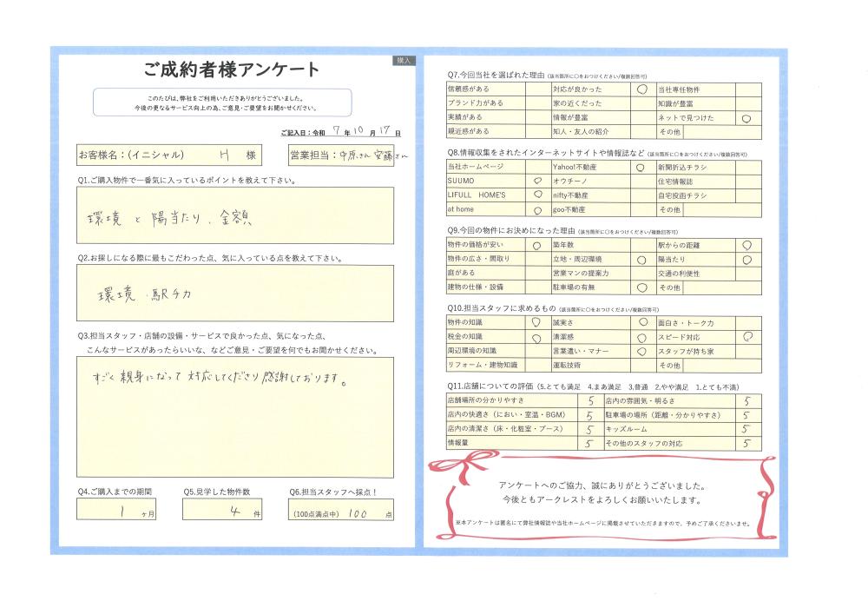
Task: Select the circle beside at home
Action: point(536,210)
